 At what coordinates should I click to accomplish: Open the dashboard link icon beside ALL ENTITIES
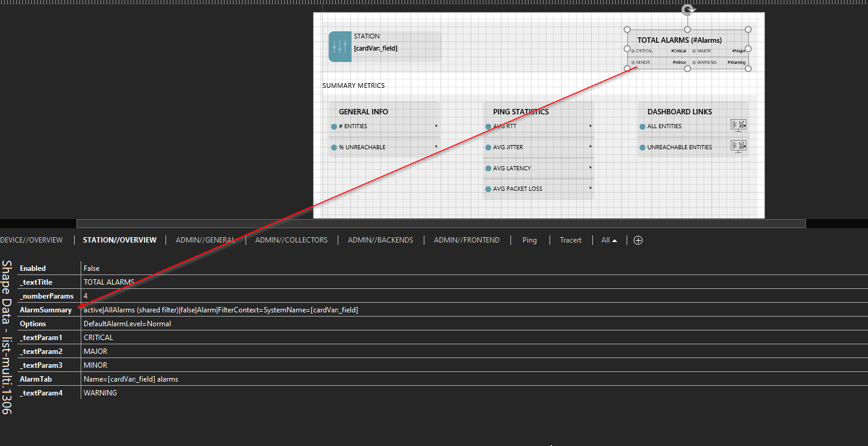coord(738,125)
